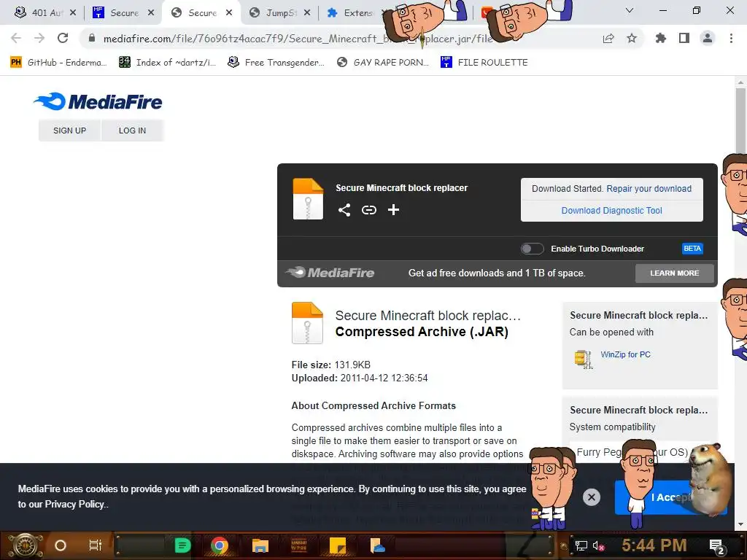This screenshot has width=747, height=560.
Task: Open File Explorer from the taskbar
Action: [x=260, y=545]
